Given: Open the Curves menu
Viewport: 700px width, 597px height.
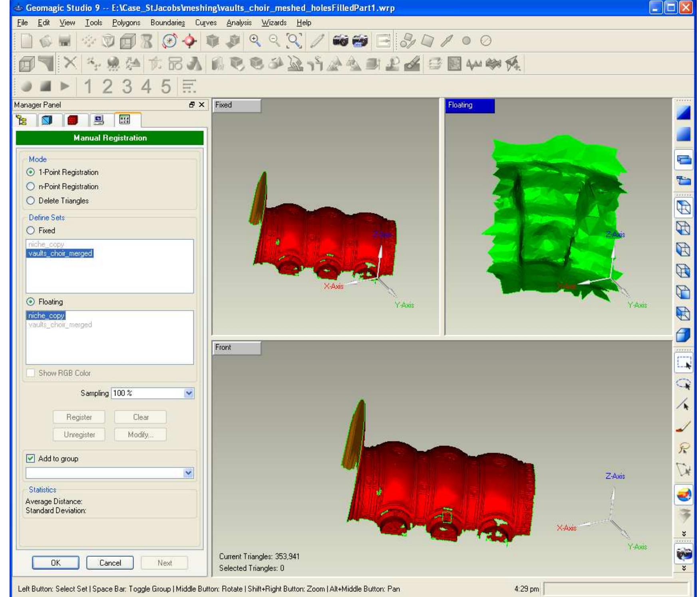Looking at the screenshot, I should pyautogui.click(x=206, y=23).
